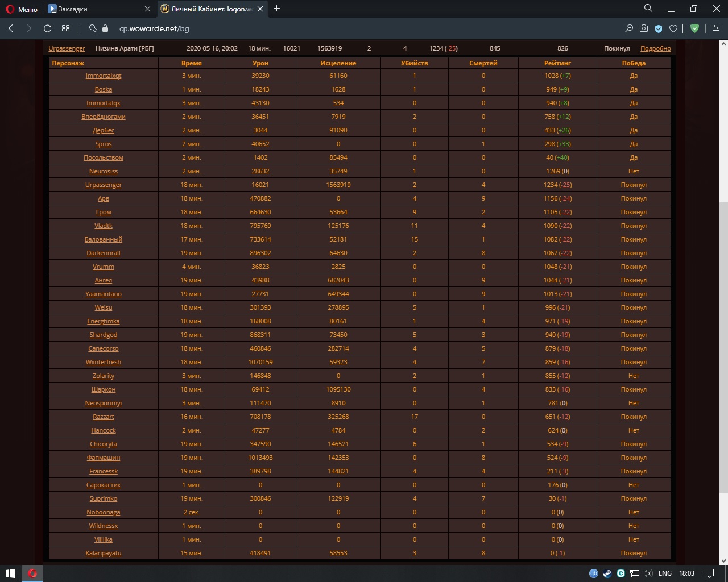Open the Подробно details link
The image size is (728, 582).
(x=655, y=48)
